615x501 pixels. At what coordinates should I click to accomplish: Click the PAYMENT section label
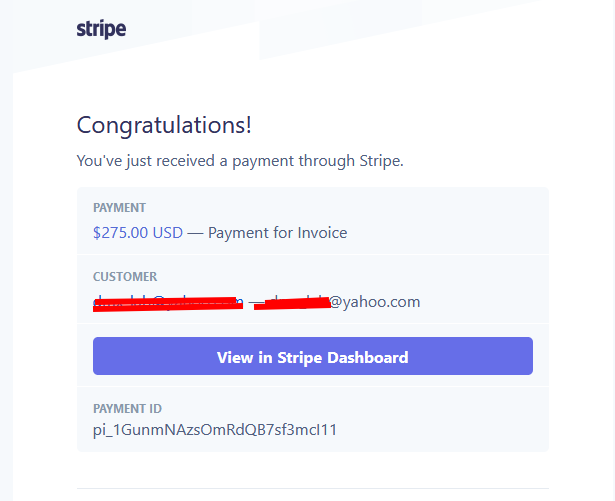pos(119,208)
